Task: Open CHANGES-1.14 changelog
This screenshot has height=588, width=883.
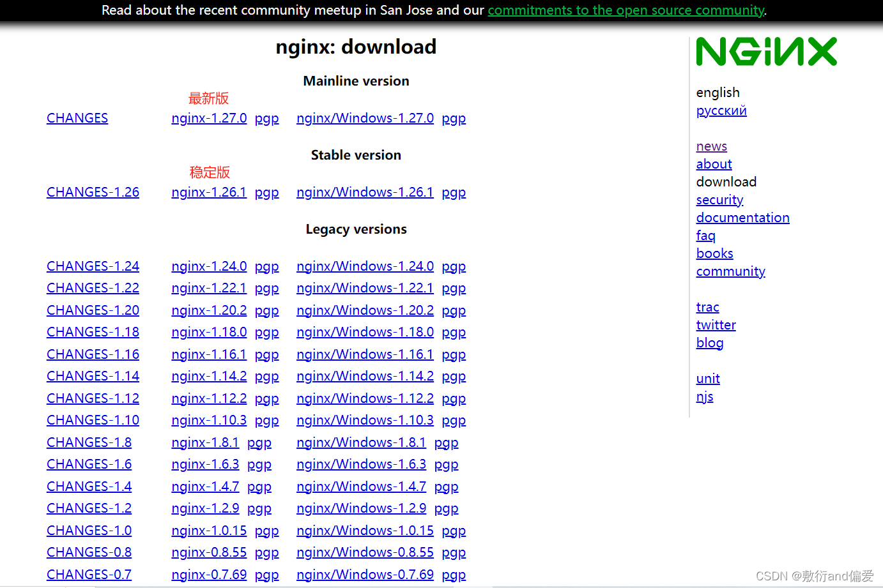Action: (x=93, y=376)
